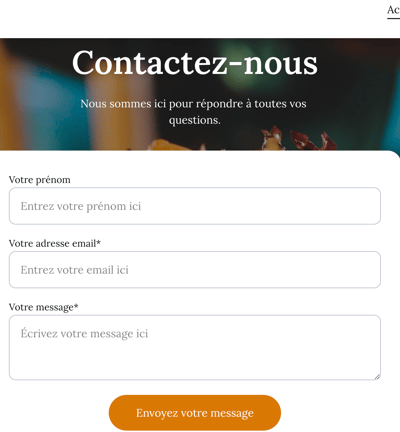Click the placeholder 'Entrez votre email ici'
400x432 pixels.
click(75, 270)
